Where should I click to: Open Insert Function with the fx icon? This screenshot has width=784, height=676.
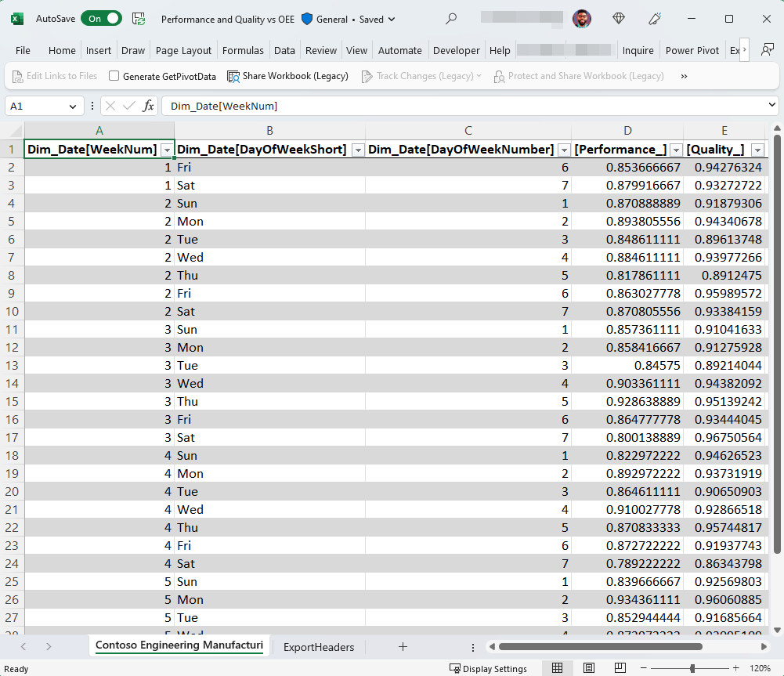click(147, 104)
